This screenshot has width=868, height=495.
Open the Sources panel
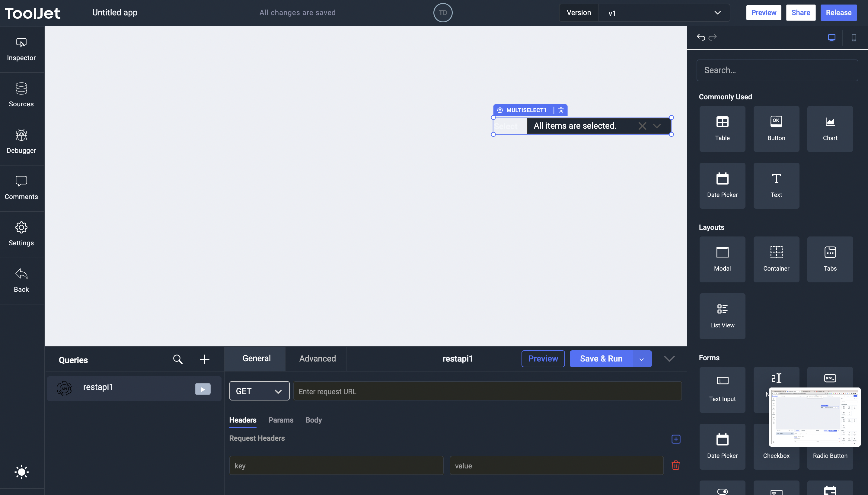(21, 95)
